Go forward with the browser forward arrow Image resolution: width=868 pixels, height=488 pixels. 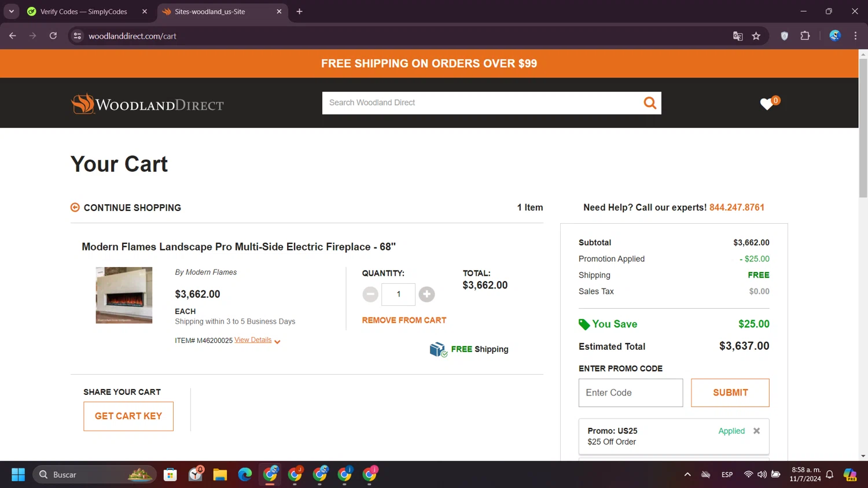tap(32, 36)
